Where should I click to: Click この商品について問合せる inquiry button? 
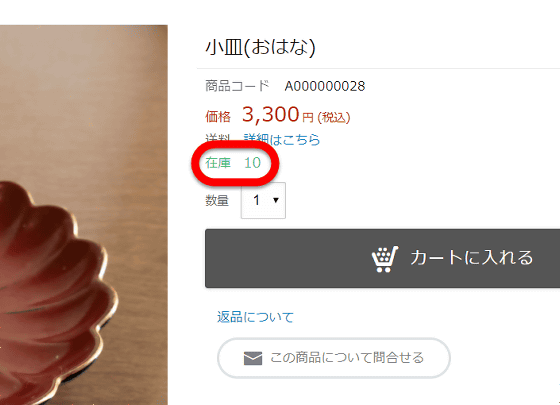click(x=334, y=358)
